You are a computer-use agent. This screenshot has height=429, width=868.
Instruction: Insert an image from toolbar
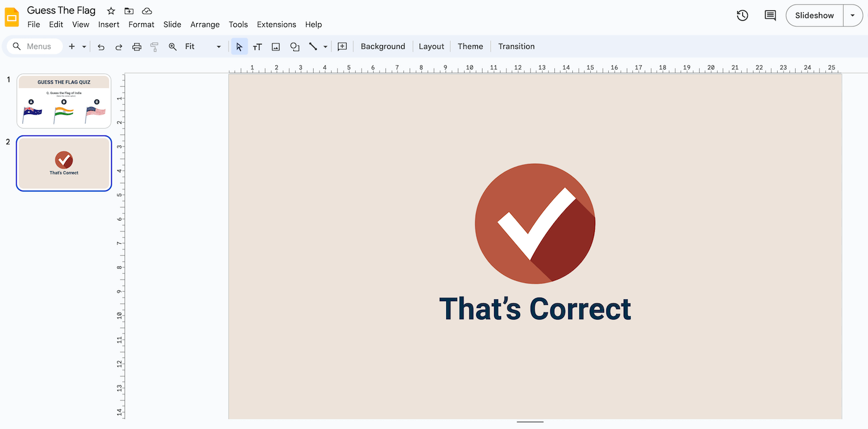click(276, 47)
